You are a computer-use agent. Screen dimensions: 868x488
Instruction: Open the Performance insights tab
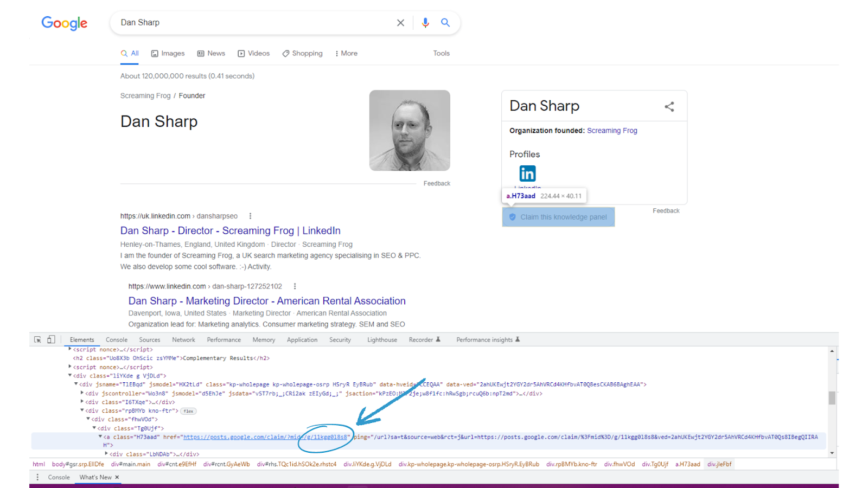[x=488, y=340]
